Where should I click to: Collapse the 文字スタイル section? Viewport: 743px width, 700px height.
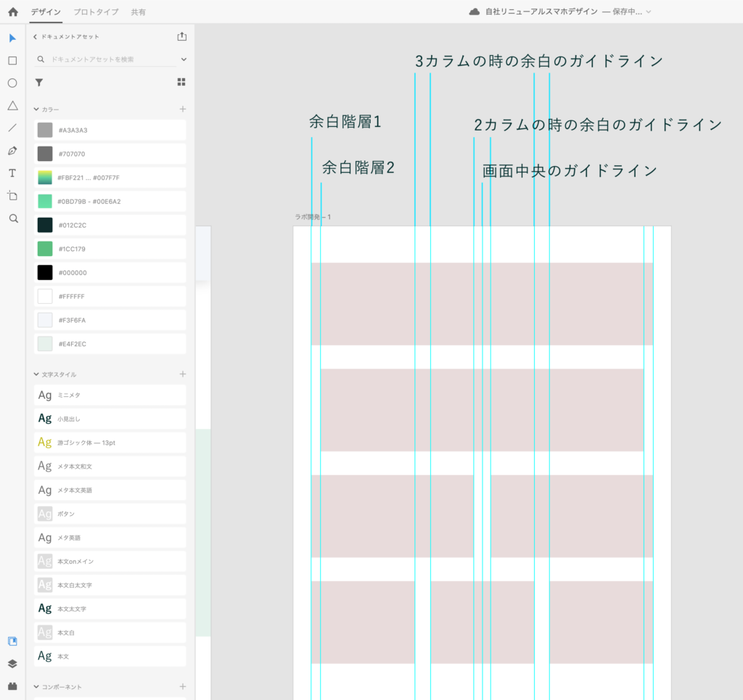(37, 374)
